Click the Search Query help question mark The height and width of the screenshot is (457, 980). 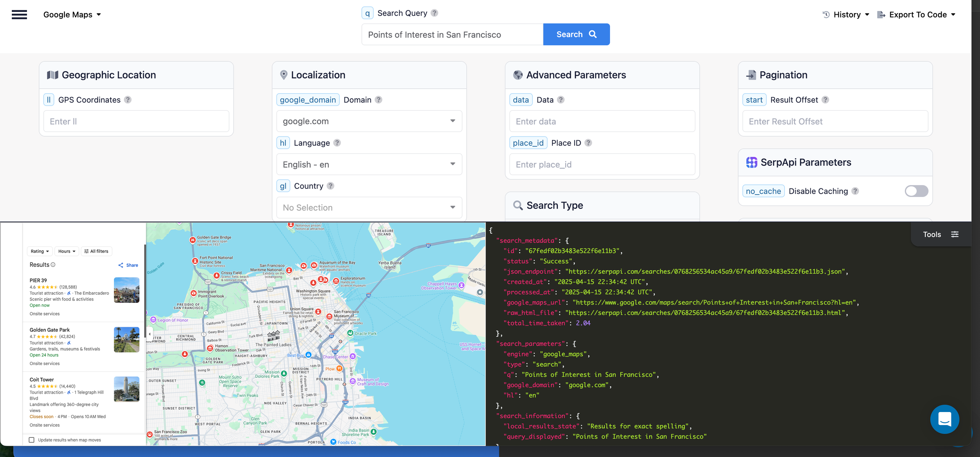tap(434, 13)
